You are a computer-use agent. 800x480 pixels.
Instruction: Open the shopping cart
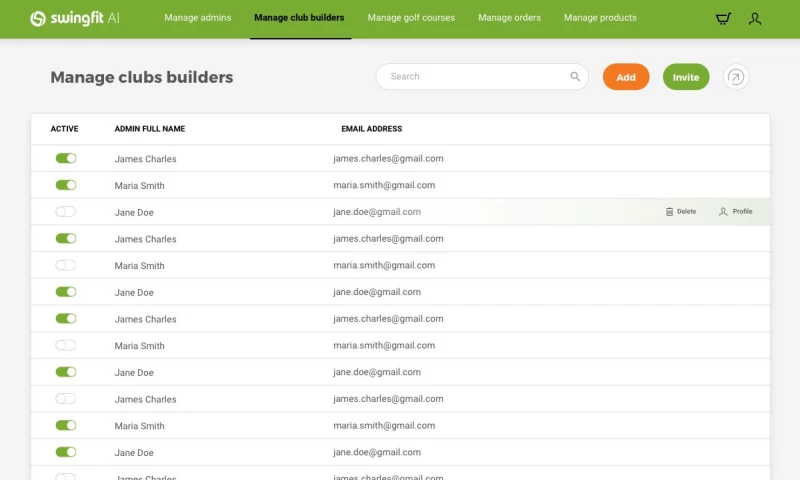723,18
